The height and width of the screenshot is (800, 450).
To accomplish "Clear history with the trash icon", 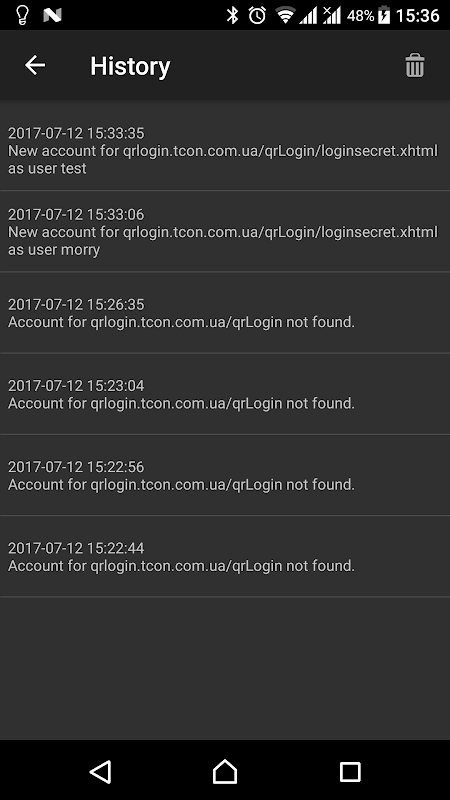I will pos(414,65).
